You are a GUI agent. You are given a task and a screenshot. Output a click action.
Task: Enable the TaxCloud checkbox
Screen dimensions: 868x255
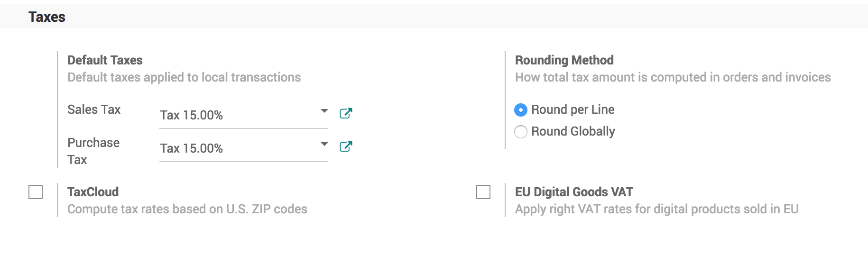point(36,192)
